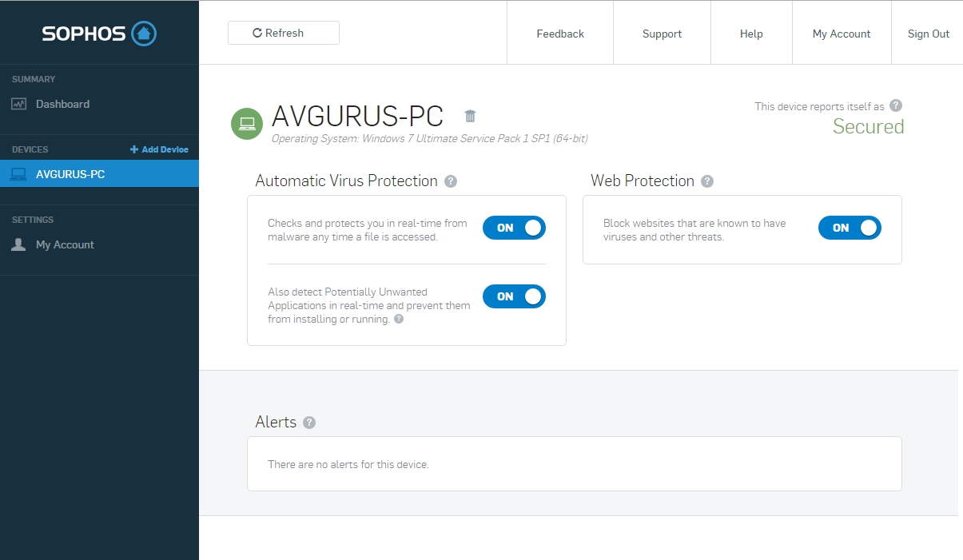963x560 pixels.
Task: Open Dashboard in the sidebar
Action: (62, 104)
